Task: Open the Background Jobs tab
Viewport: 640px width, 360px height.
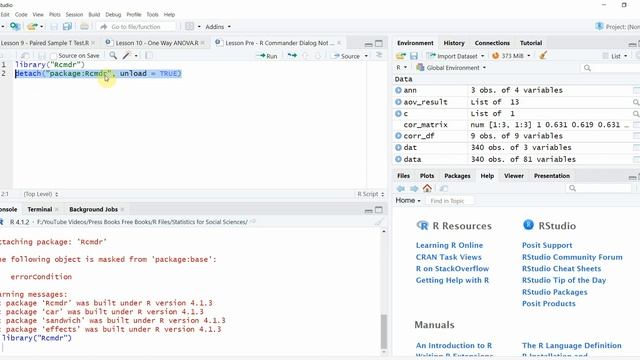Action: [93, 209]
